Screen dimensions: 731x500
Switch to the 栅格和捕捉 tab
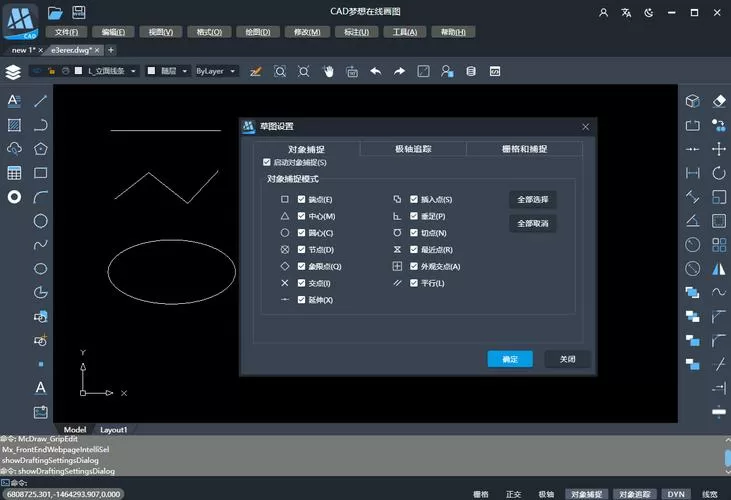click(x=524, y=149)
